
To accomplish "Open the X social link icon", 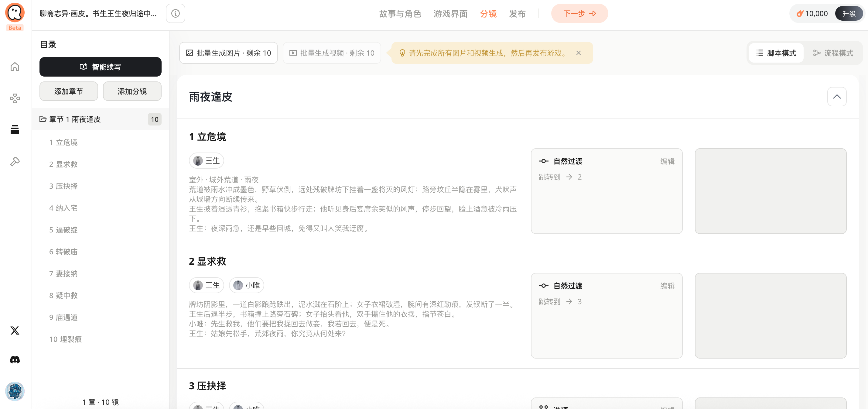I will tap(15, 330).
